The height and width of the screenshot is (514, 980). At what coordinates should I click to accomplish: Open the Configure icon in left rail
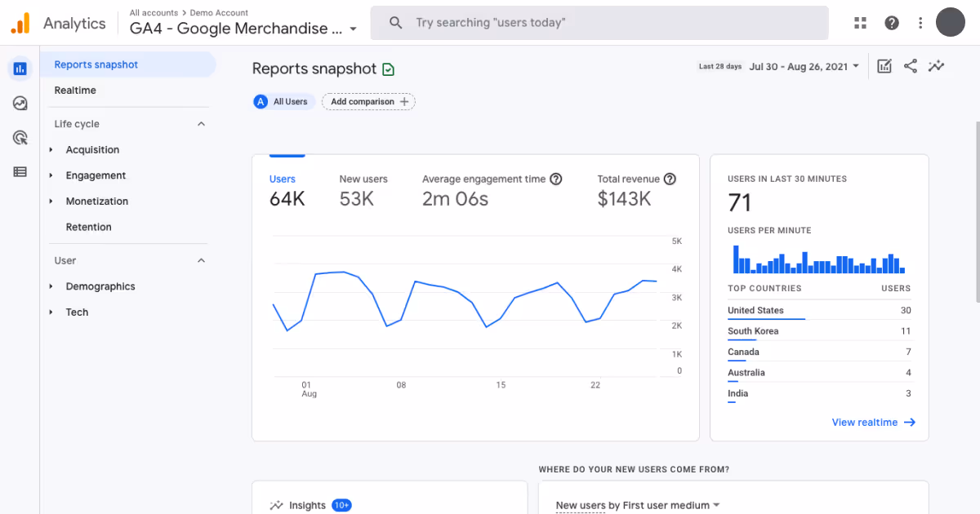point(20,172)
